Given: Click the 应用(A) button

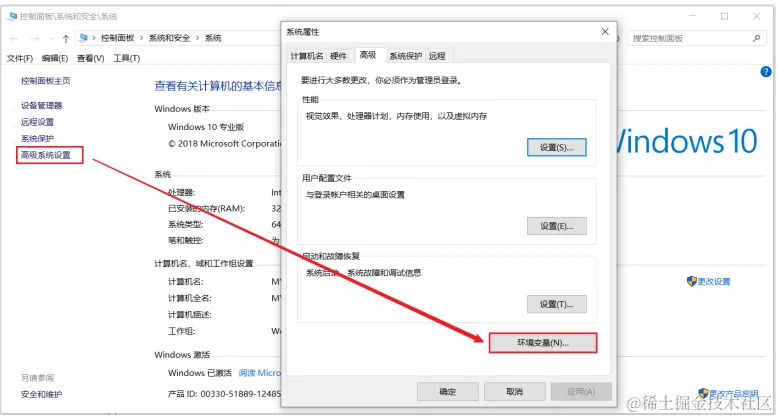Looking at the screenshot, I should pos(581,392).
